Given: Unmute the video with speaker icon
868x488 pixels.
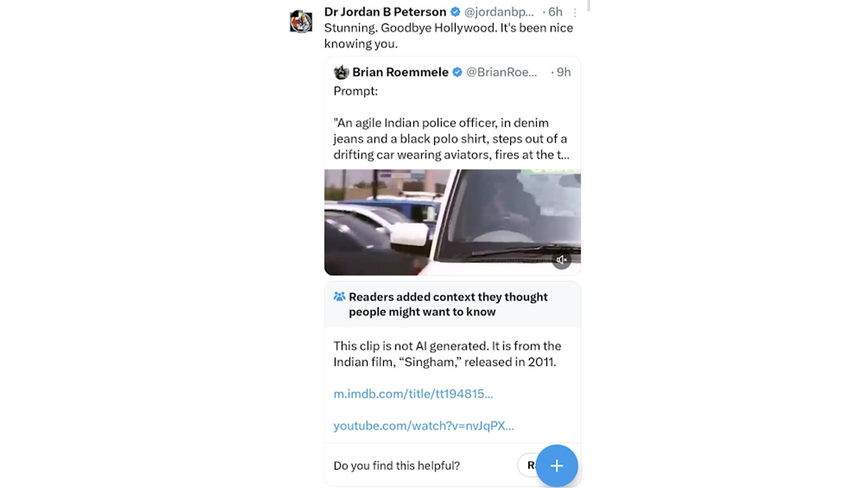Looking at the screenshot, I should [562, 260].
